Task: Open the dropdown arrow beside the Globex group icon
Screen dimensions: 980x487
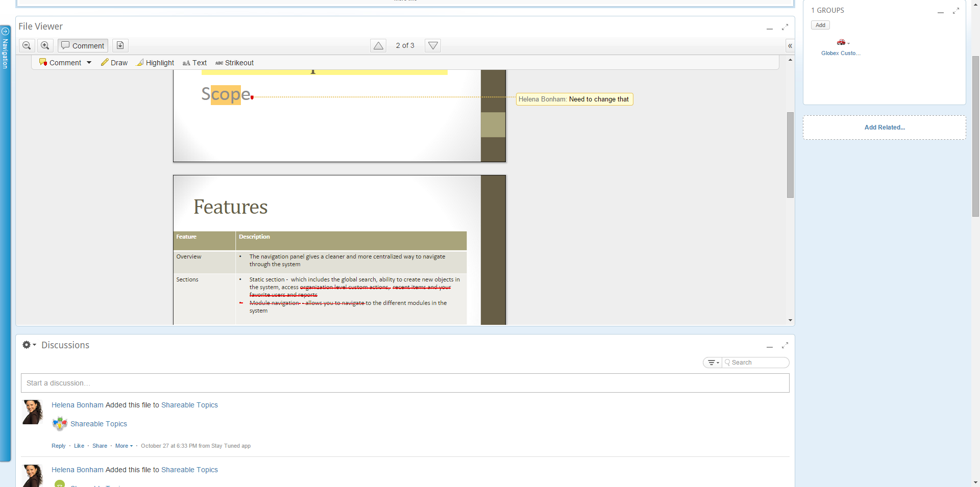Action: coord(849,43)
